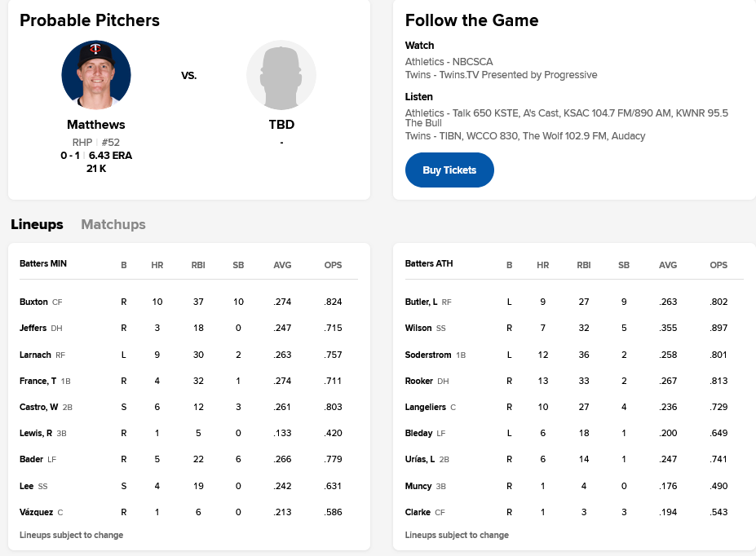
Task: Open France, T player profile
Action: 38,381
